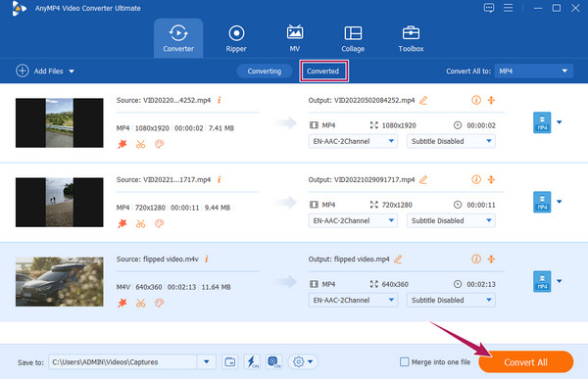View source info for VID20220...4252.mp4
This screenshot has width=588, height=379.
[x=220, y=100]
